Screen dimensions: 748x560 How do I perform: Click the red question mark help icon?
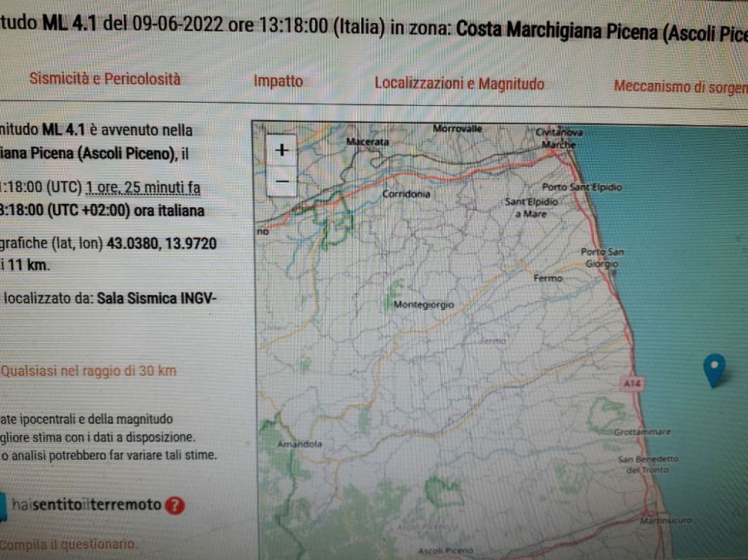175,506
